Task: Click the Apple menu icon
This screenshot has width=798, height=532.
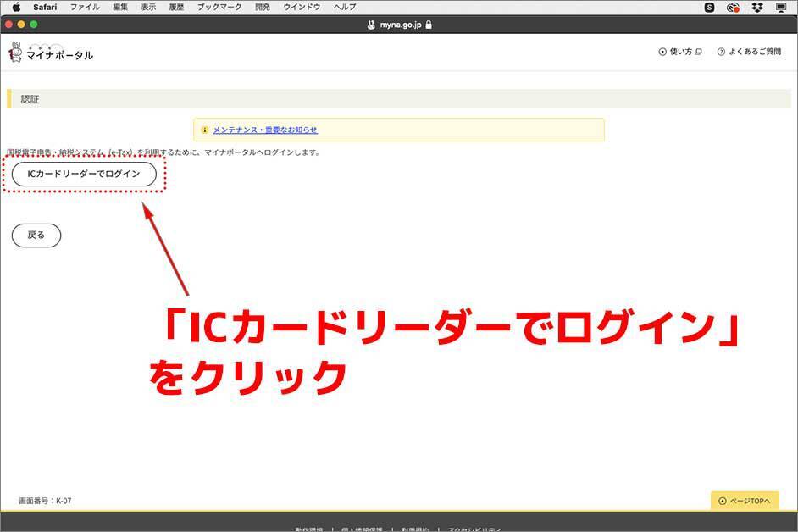Action: [x=15, y=7]
